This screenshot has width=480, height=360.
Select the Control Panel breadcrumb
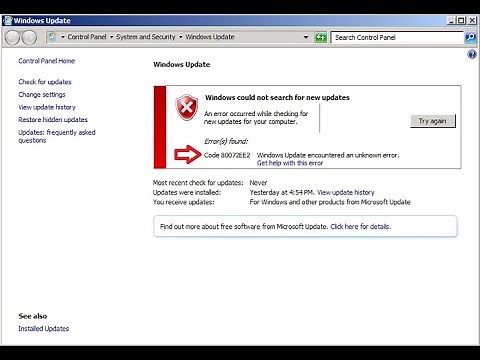tap(87, 37)
